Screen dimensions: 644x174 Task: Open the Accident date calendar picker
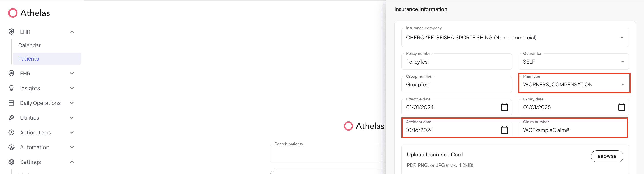(x=504, y=130)
